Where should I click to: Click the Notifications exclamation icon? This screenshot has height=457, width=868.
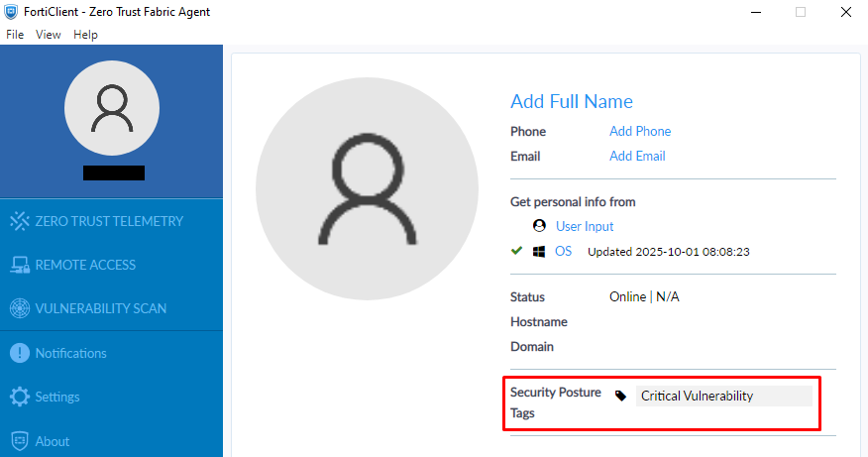(20, 353)
